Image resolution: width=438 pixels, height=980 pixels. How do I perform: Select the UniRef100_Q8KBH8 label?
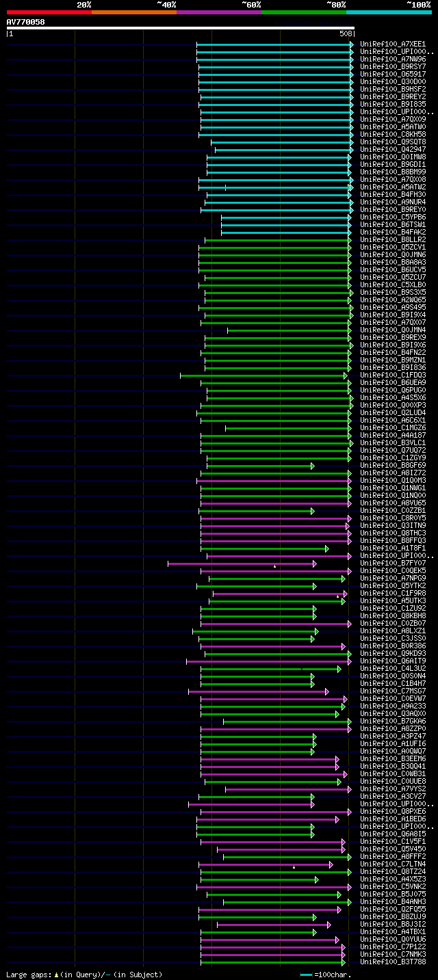point(394,615)
